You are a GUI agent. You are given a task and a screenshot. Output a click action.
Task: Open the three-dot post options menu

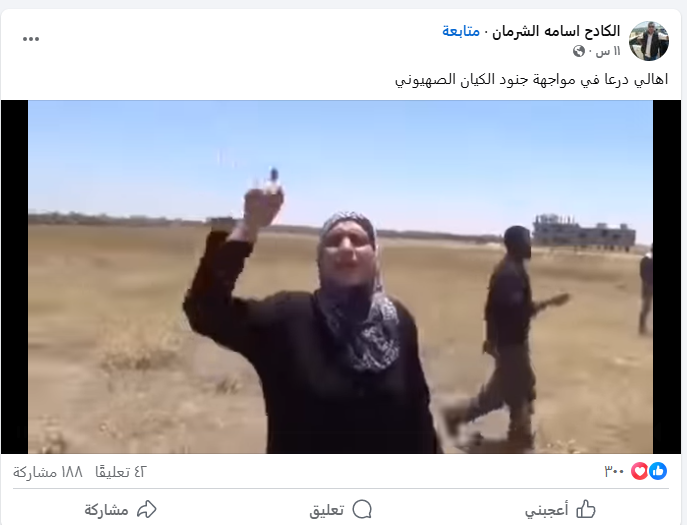pos(31,39)
